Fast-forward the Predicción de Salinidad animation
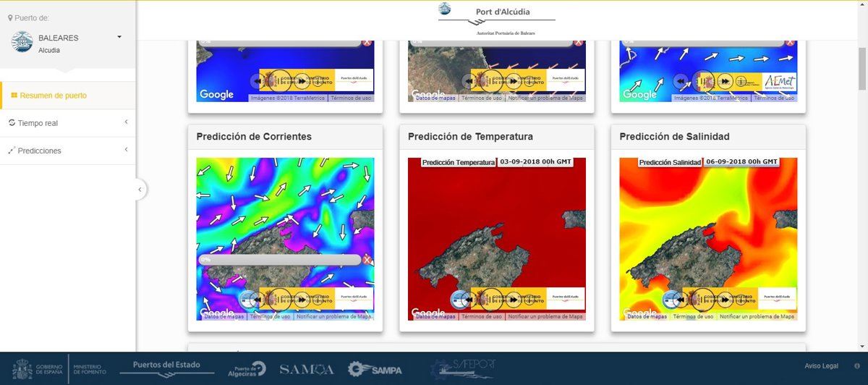Image resolution: width=868 pixels, height=385 pixels. (x=724, y=299)
